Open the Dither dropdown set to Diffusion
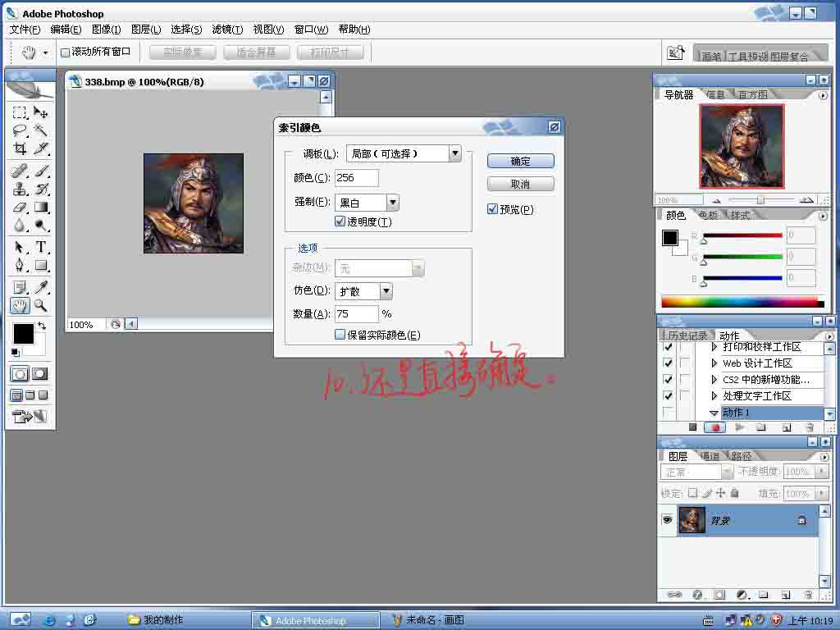Viewport: 840px width, 630px height. [386, 291]
